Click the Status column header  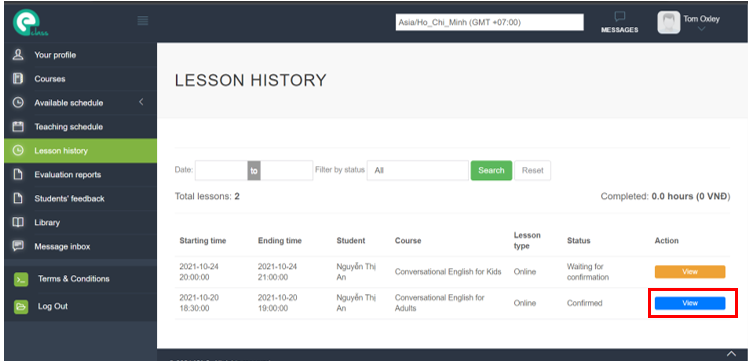578,241
